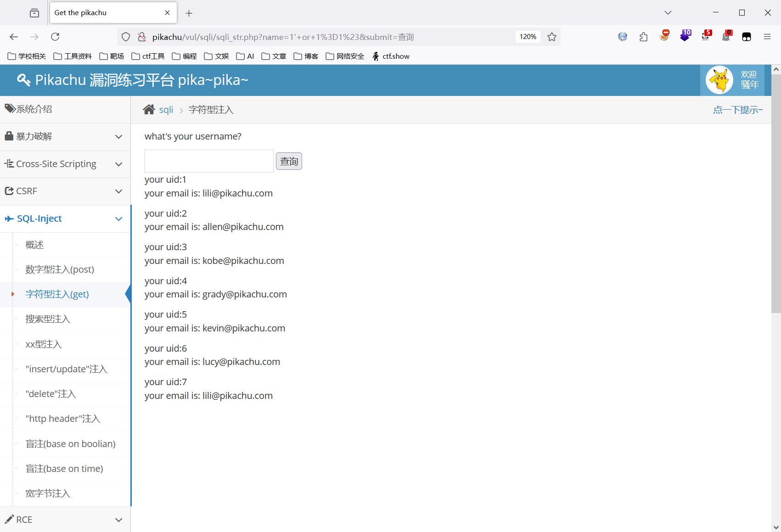This screenshot has width=781, height=532.
Task: Go back to the previous page
Action: 14,37
